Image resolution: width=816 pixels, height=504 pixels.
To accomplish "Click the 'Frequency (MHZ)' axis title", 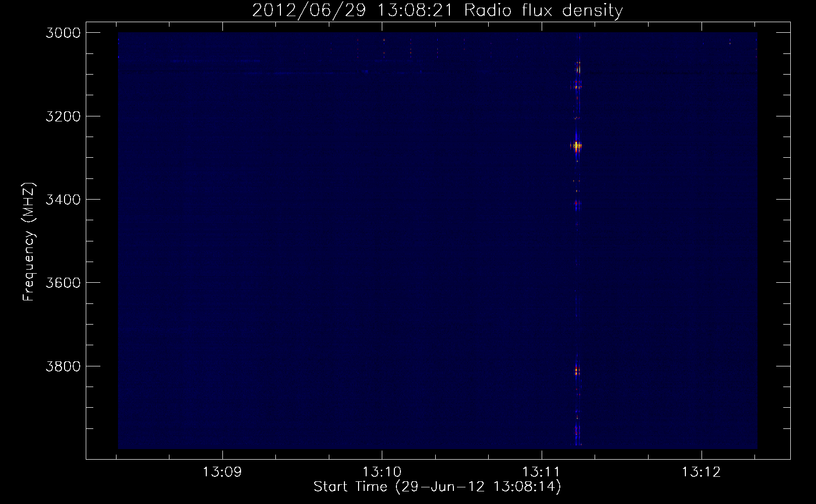I will [x=29, y=242].
